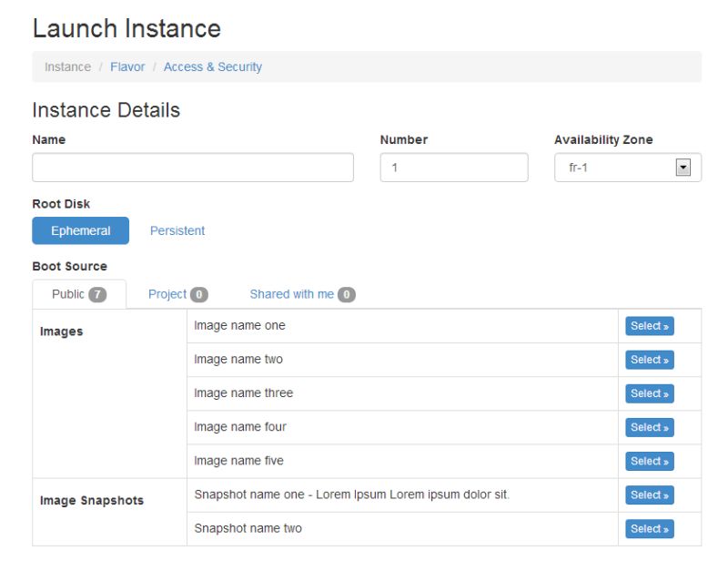The width and height of the screenshot is (728, 561).
Task: Select the Image name three
Action: click(x=649, y=393)
